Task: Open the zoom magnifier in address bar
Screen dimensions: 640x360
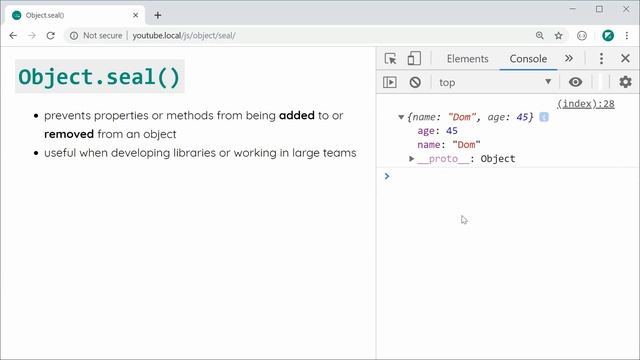Action: (540, 36)
